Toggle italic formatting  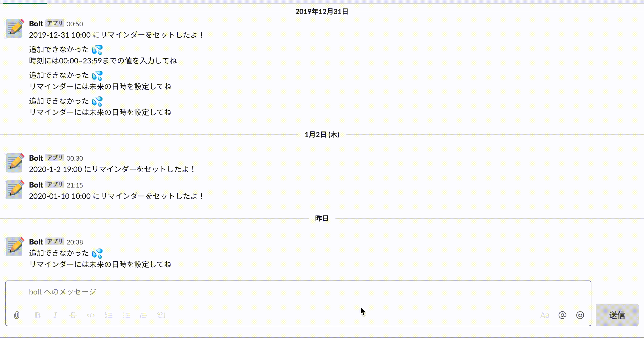tap(55, 315)
